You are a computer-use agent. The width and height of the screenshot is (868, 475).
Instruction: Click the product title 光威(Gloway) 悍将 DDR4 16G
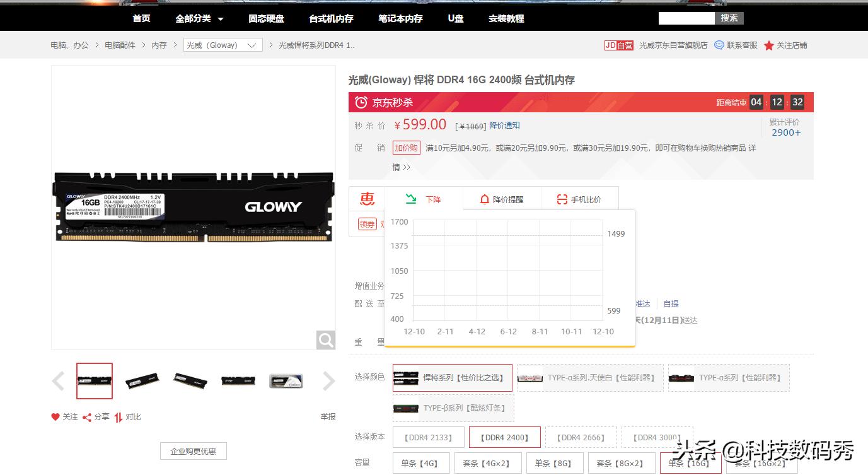(x=461, y=80)
